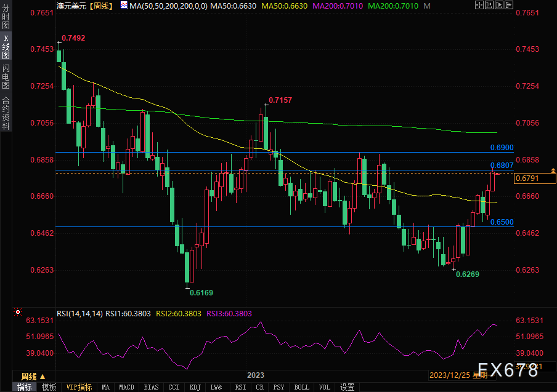Click the alert bell icon on price axis

(x=553, y=169)
